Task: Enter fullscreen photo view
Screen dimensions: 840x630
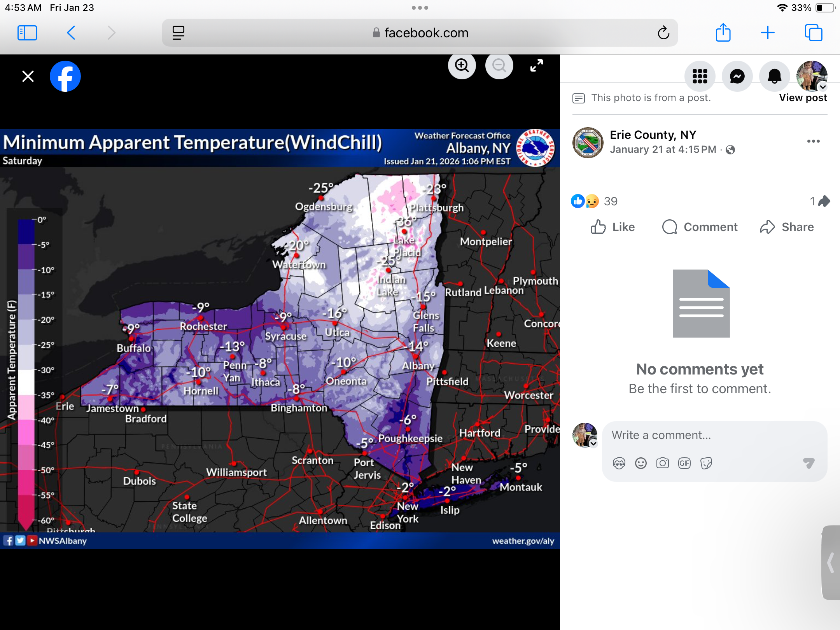Action: [x=536, y=65]
